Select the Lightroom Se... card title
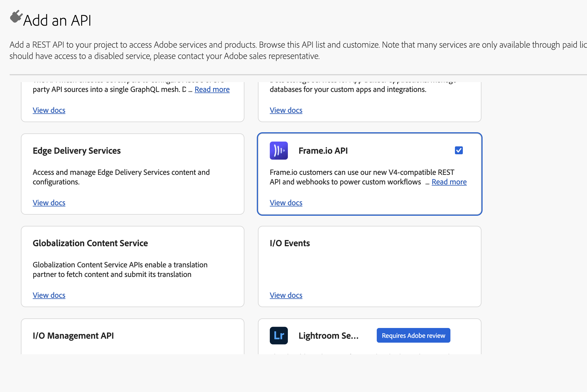 point(328,336)
